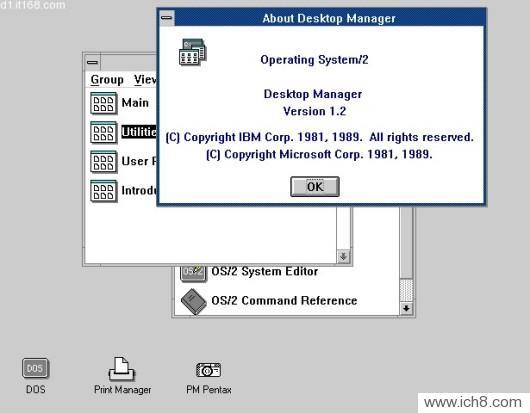Click the Introducing group label
Image resolution: width=530 pixels, height=413 pixels.
139,191
